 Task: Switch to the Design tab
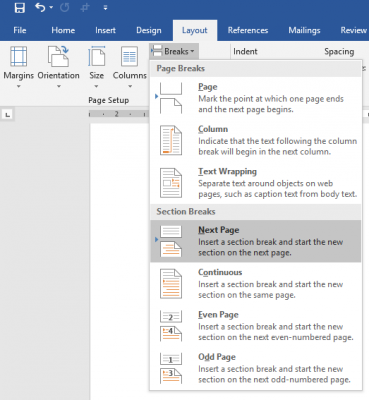149,30
